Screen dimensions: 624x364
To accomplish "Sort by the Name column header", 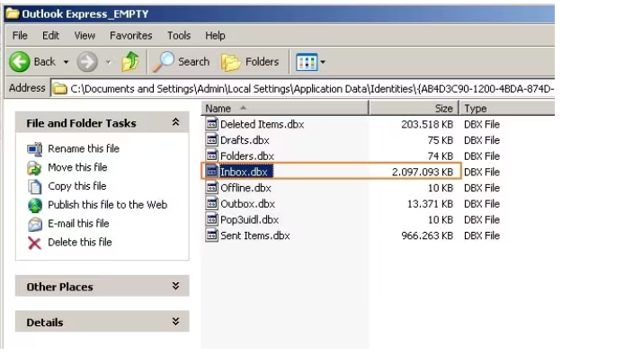I will point(285,108).
